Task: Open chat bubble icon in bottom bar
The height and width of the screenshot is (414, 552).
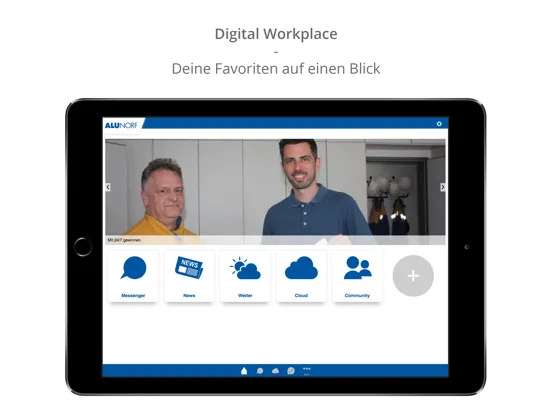Action: pyautogui.click(x=260, y=371)
